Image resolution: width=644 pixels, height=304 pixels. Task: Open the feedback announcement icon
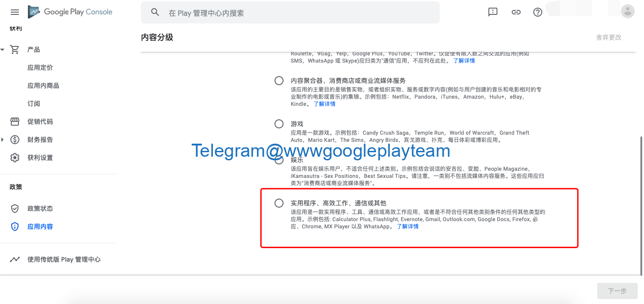coord(493,12)
